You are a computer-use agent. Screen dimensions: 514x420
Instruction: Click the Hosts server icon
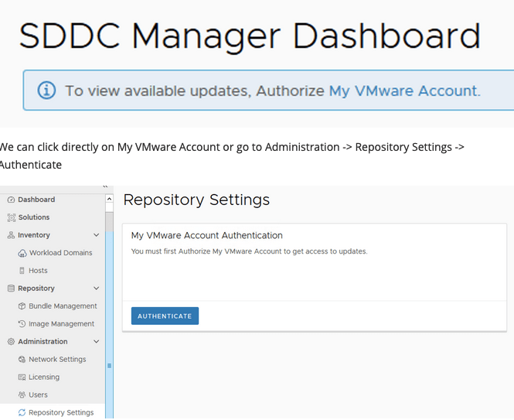point(22,271)
